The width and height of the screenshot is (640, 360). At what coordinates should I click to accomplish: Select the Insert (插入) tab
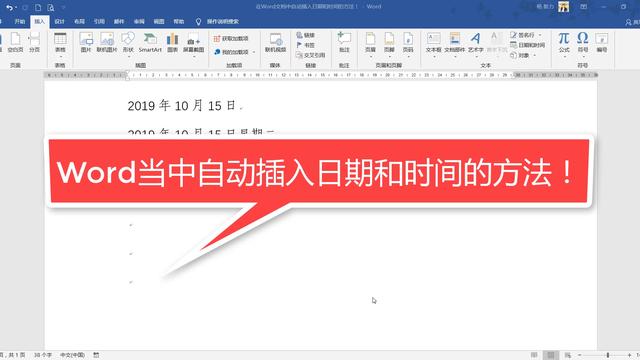(40, 22)
